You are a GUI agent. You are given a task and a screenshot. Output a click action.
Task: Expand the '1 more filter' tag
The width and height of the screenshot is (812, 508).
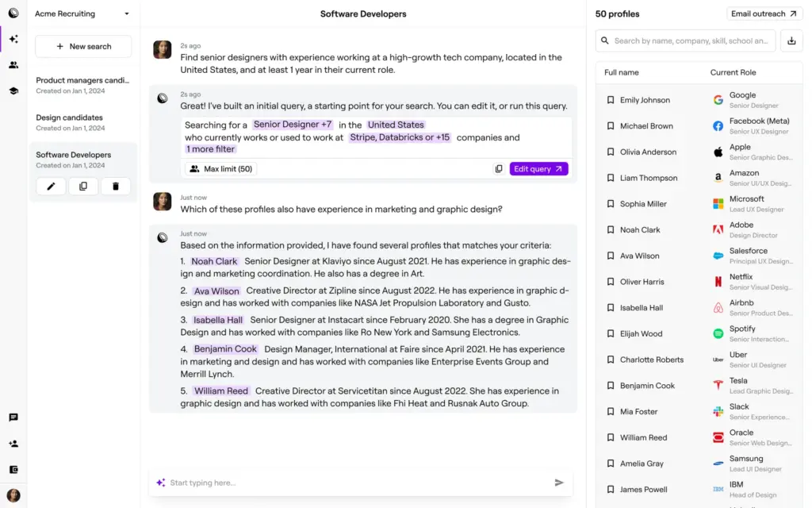click(x=210, y=149)
